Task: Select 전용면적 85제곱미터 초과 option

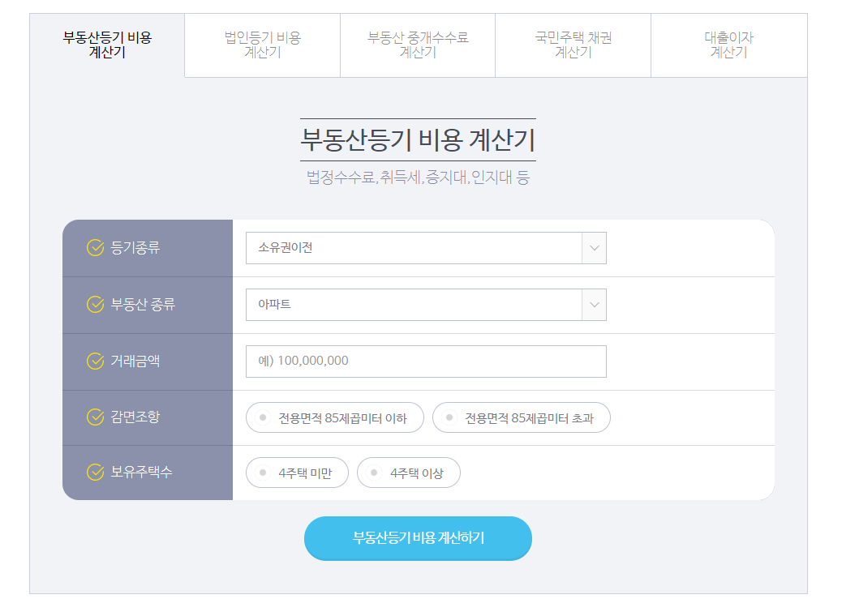Action: (522, 417)
